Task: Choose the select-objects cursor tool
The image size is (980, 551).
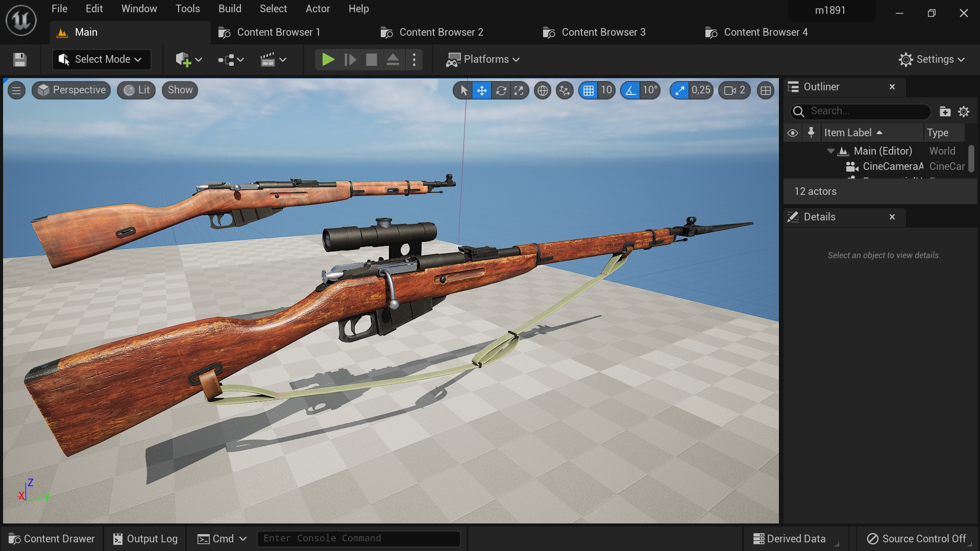Action: pos(463,90)
